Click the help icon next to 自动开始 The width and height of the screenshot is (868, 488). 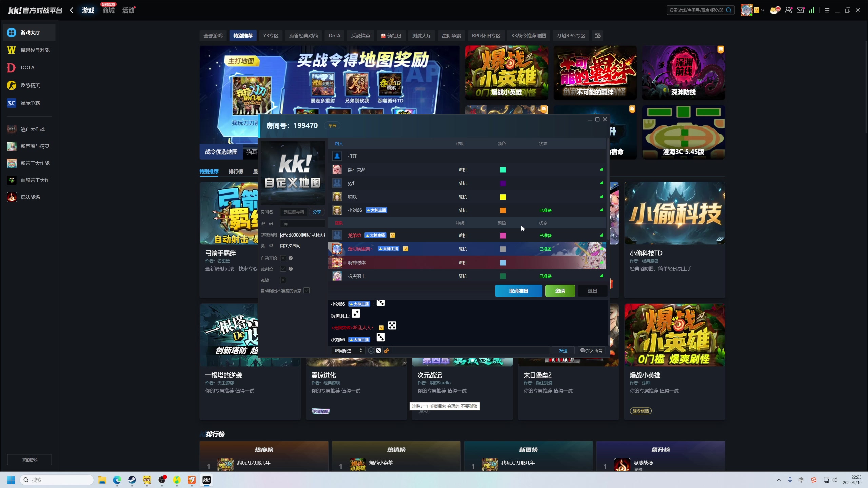(291, 258)
